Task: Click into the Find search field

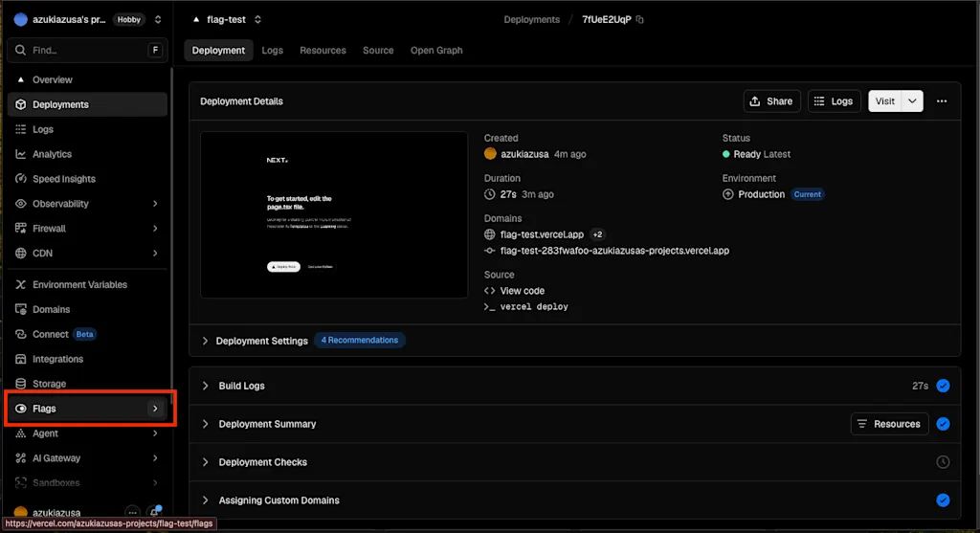Action: click(87, 50)
